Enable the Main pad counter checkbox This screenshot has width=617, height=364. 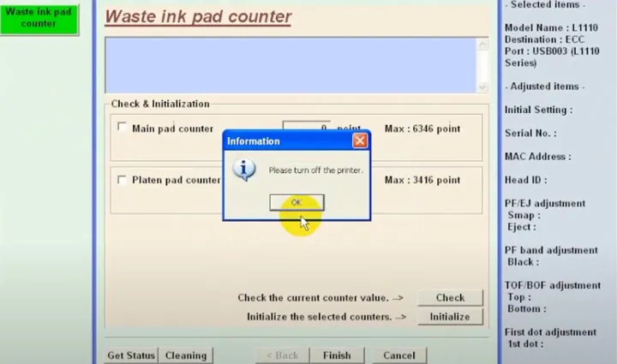click(x=122, y=128)
